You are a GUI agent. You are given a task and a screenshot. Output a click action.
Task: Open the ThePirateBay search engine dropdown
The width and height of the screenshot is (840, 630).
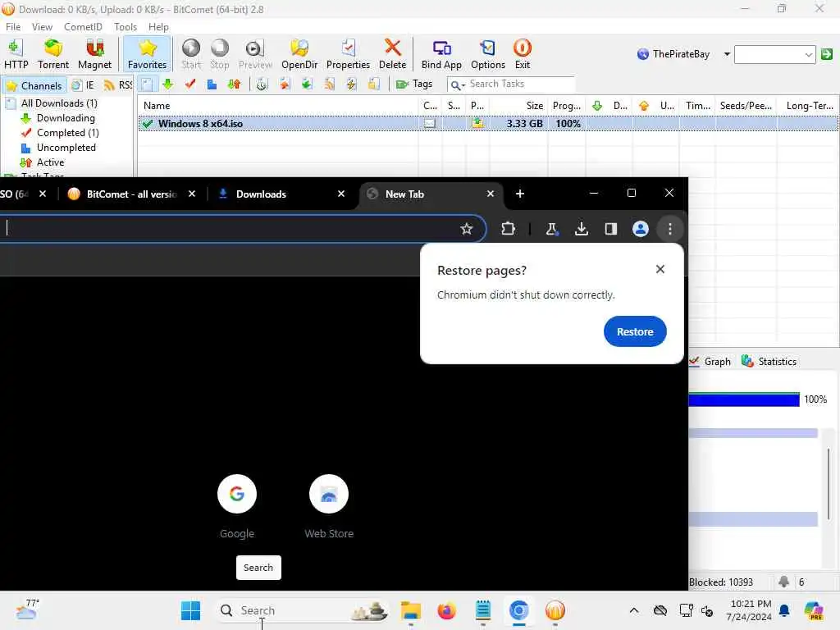click(x=727, y=54)
